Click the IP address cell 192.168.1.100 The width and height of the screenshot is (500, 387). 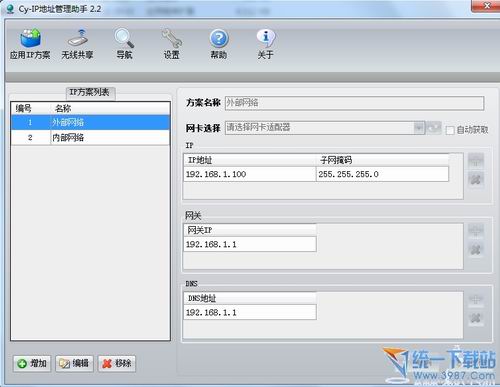(x=249, y=174)
